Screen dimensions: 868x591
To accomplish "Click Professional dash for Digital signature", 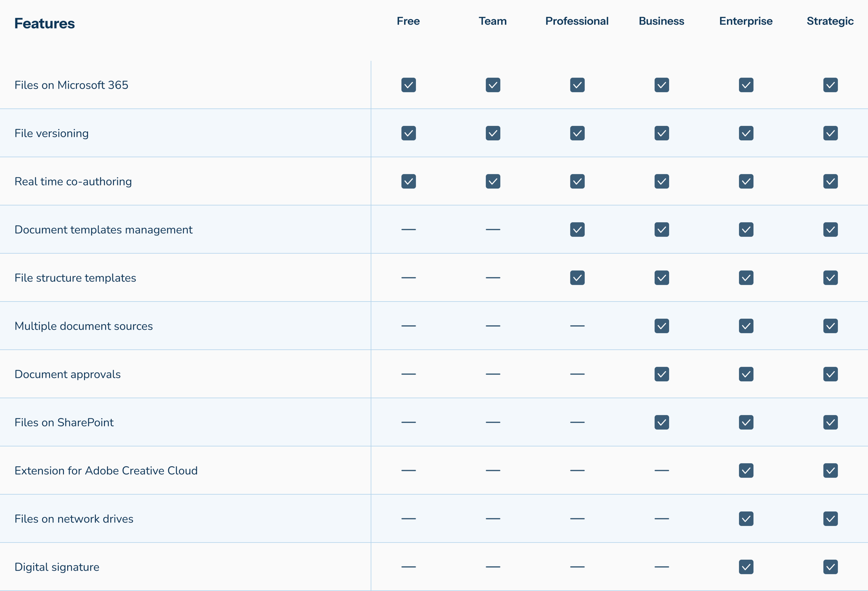I will [577, 567].
